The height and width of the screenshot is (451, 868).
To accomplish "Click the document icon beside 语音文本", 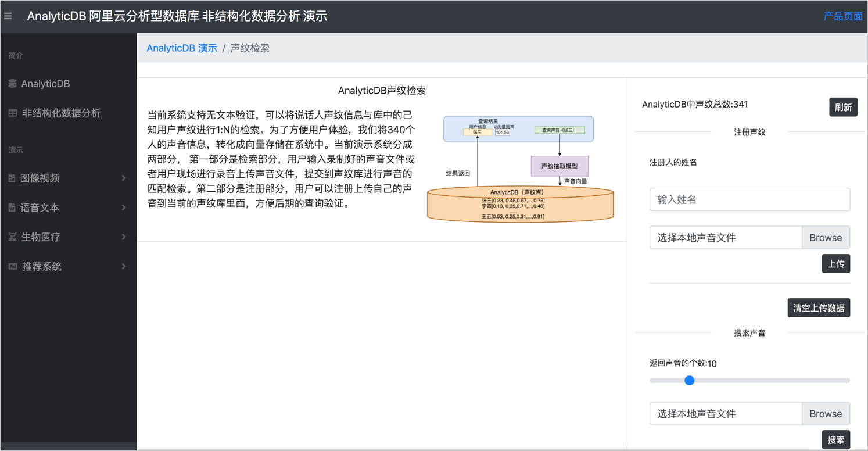I will click(12, 207).
